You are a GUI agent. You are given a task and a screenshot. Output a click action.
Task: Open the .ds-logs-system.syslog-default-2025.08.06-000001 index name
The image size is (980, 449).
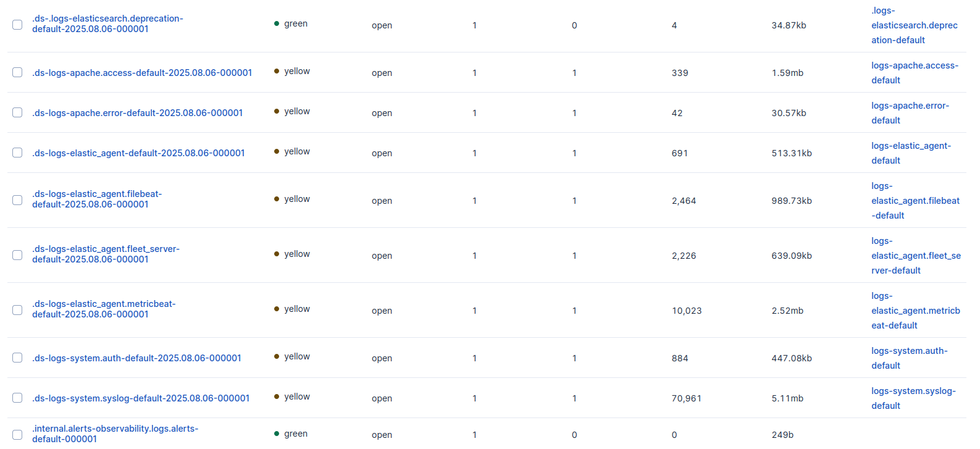pyautogui.click(x=141, y=398)
